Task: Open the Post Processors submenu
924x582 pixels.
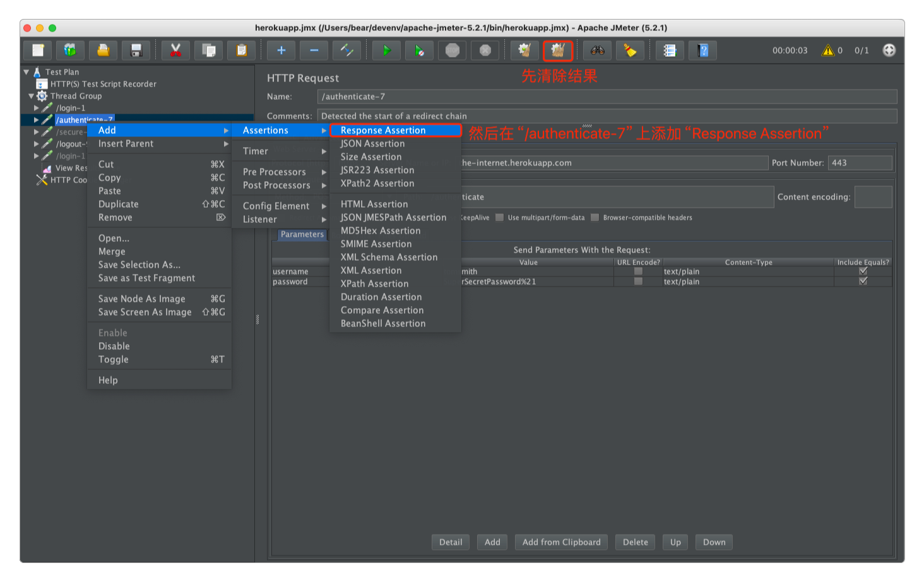Action: (x=280, y=185)
